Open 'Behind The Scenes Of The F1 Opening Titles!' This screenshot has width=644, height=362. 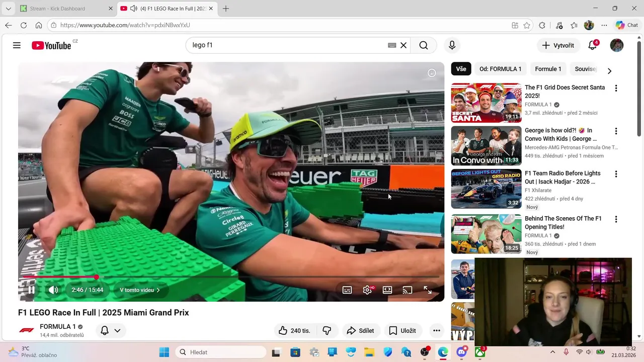563,223
